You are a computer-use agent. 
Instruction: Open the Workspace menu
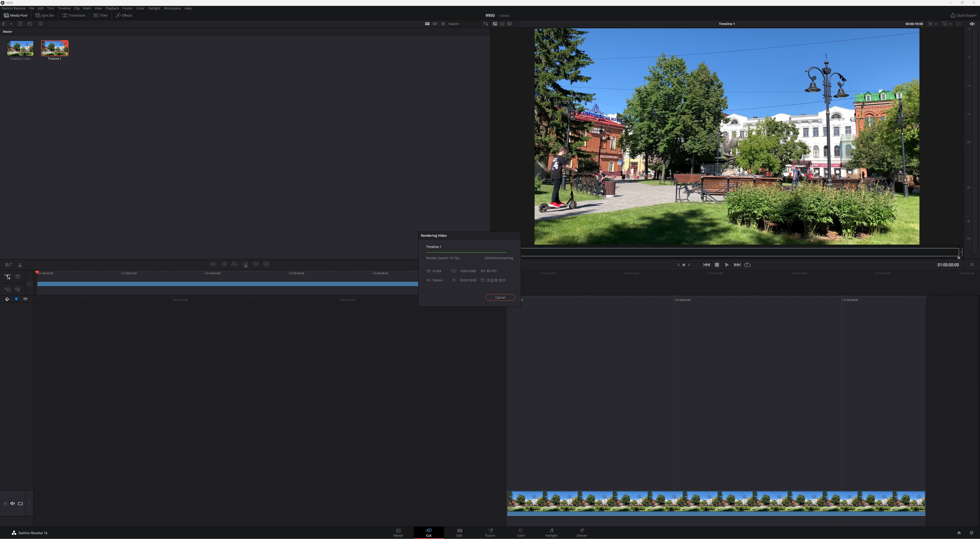coord(172,8)
